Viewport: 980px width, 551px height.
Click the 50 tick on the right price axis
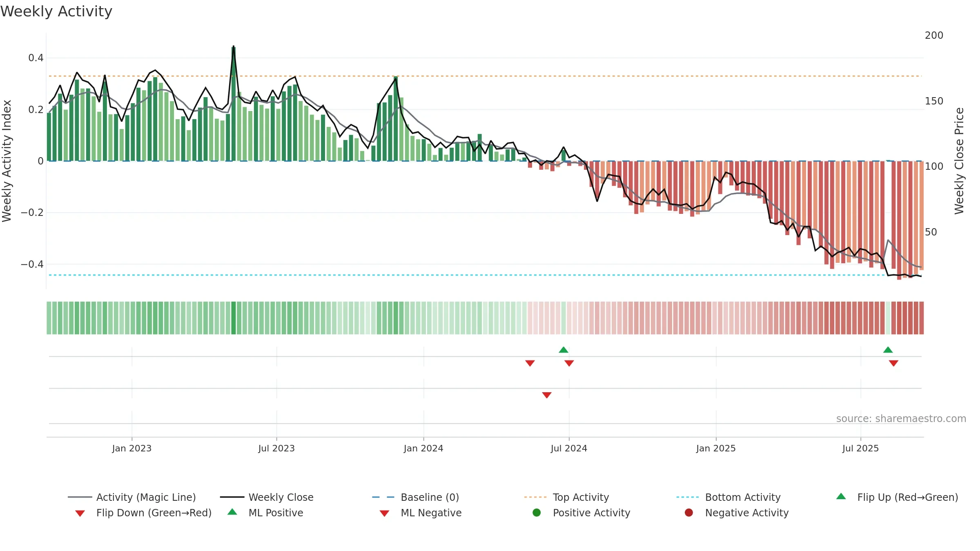tap(931, 232)
